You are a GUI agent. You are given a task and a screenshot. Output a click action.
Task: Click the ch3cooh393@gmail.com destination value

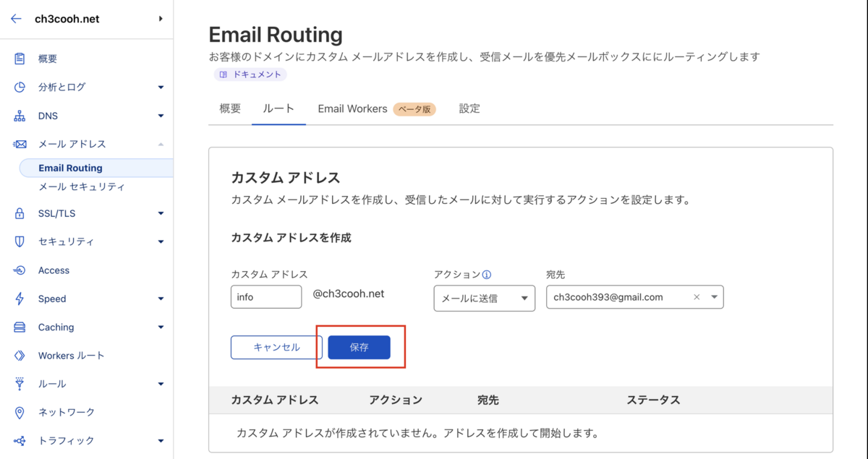pos(608,297)
